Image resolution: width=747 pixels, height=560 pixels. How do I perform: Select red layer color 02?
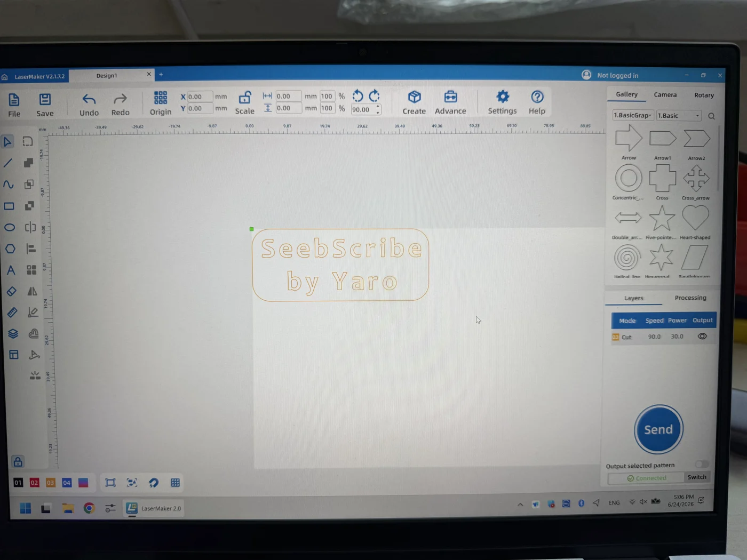(x=34, y=483)
